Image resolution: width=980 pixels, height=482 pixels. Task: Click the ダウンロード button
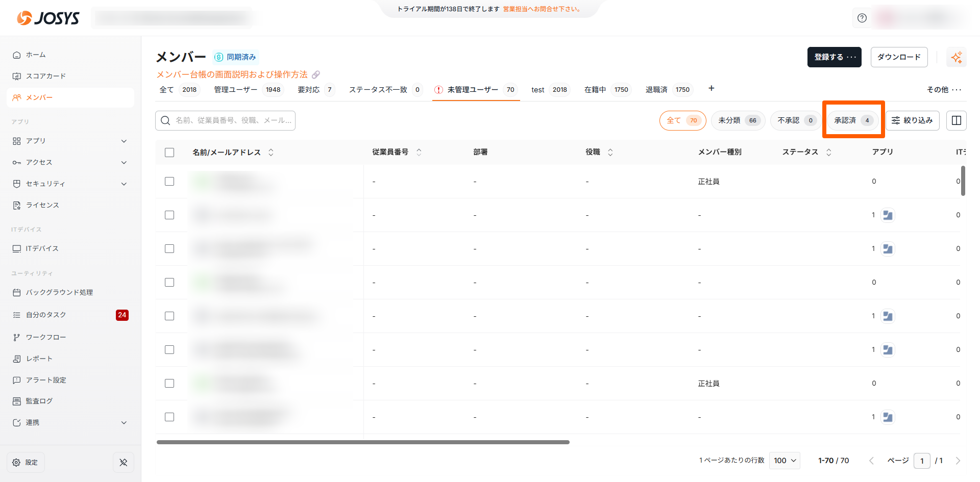click(x=899, y=57)
